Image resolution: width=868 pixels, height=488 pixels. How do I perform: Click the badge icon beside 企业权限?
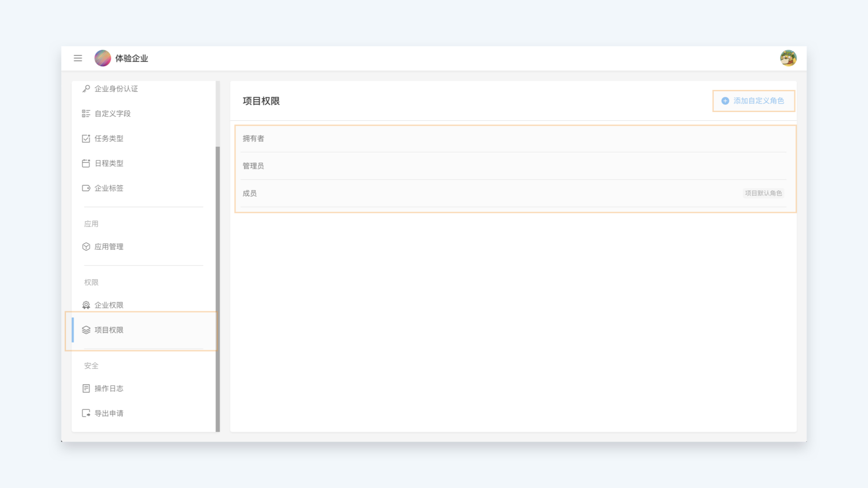pyautogui.click(x=86, y=305)
